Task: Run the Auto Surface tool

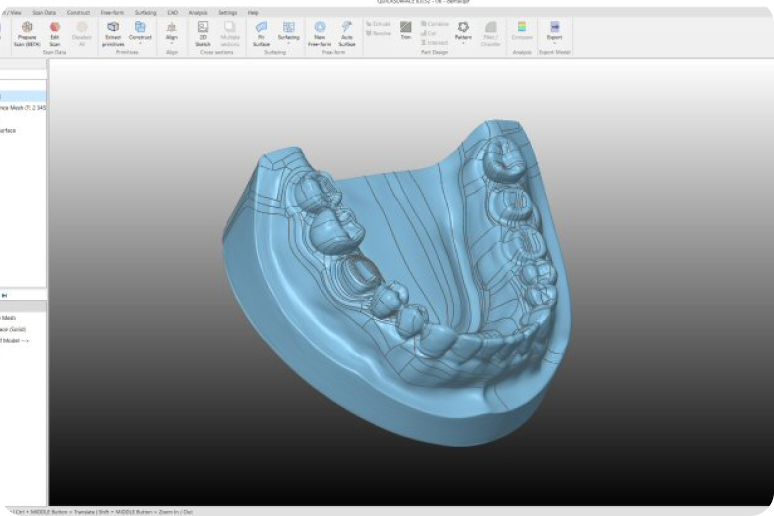Action: (347, 28)
